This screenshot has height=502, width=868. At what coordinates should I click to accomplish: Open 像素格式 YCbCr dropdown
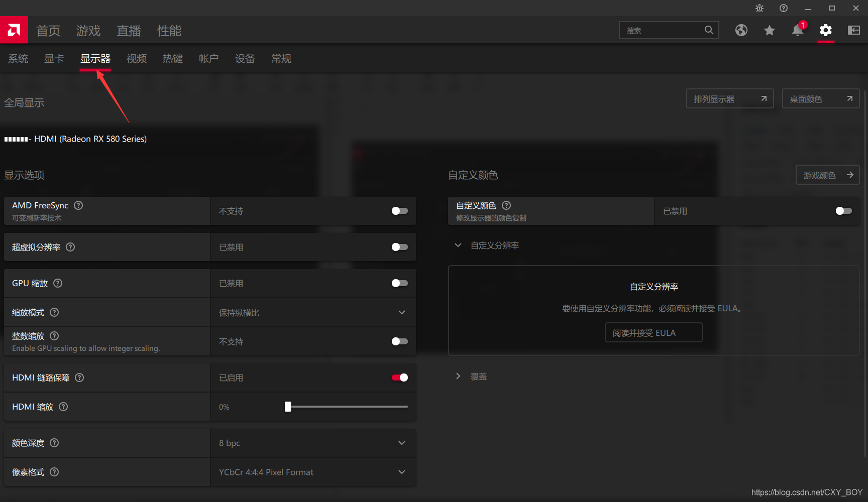click(313, 472)
